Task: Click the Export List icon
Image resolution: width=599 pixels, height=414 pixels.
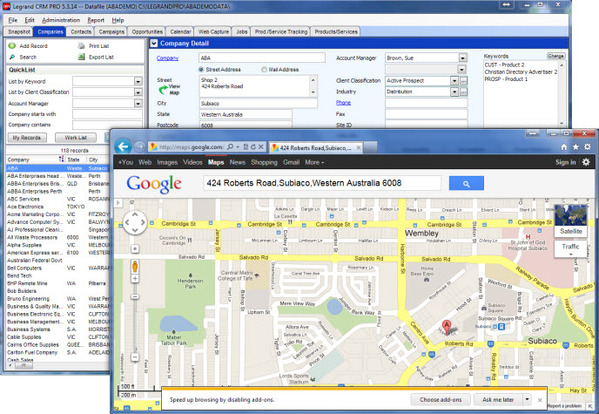Action: [81, 57]
